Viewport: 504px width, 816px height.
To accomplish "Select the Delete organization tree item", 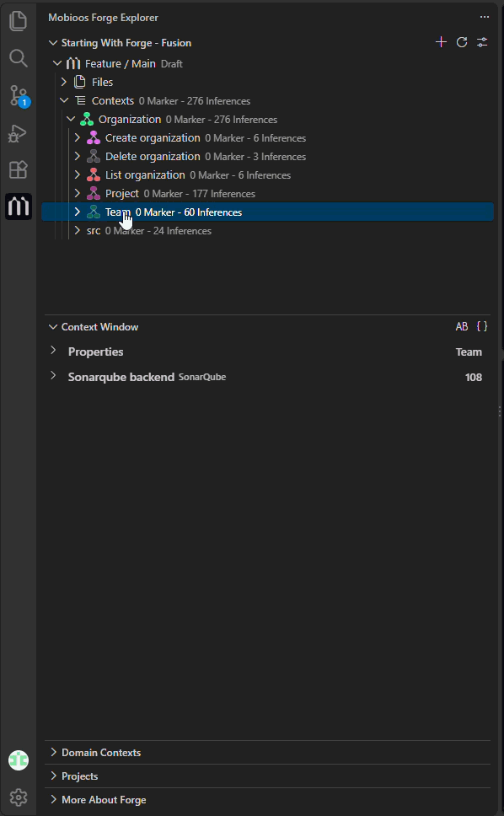I will [x=153, y=156].
